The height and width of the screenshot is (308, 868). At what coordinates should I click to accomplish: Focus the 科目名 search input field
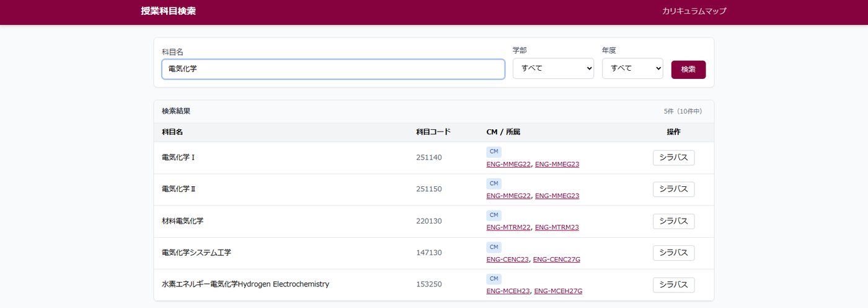[x=334, y=69]
